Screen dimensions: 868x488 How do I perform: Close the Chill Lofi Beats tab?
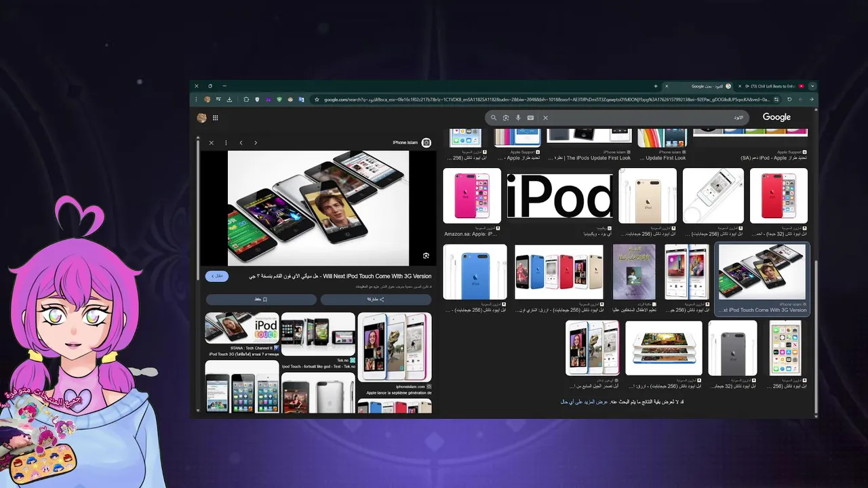point(740,86)
